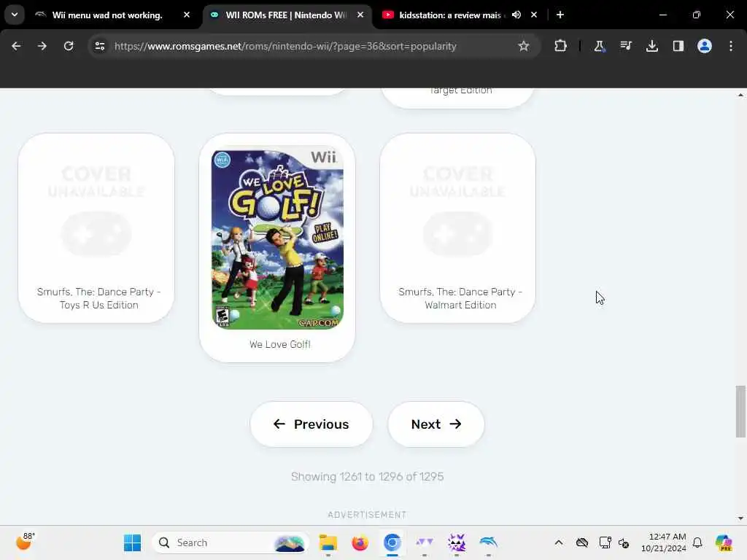Bookmark this page with the star icon
This screenshot has width=747, height=560.
[x=524, y=46]
